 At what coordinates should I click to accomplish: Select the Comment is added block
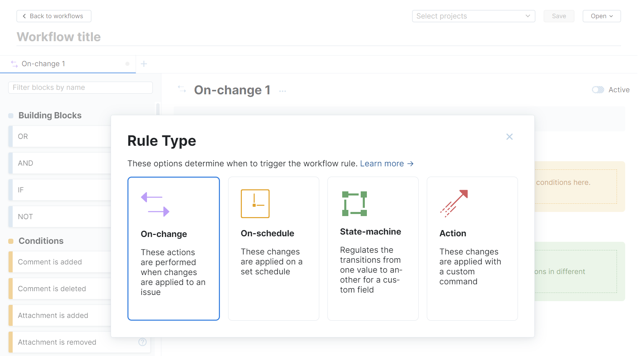(50, 262)
